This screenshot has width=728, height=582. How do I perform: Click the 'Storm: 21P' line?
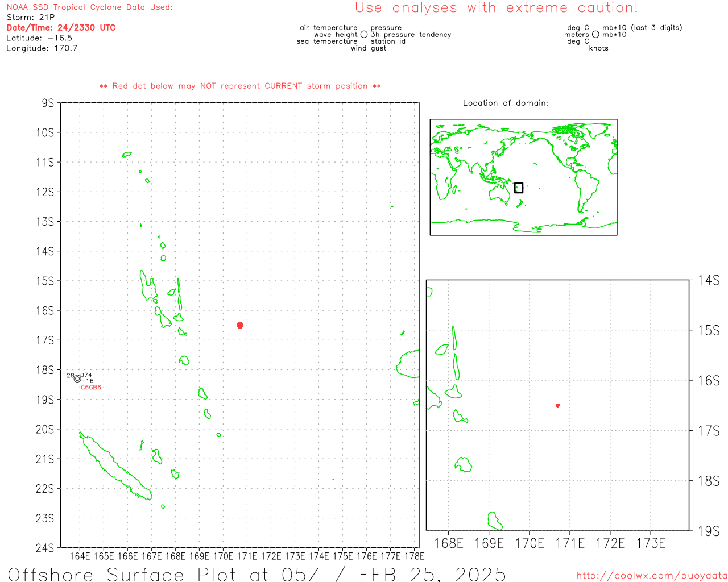[31, 18]
